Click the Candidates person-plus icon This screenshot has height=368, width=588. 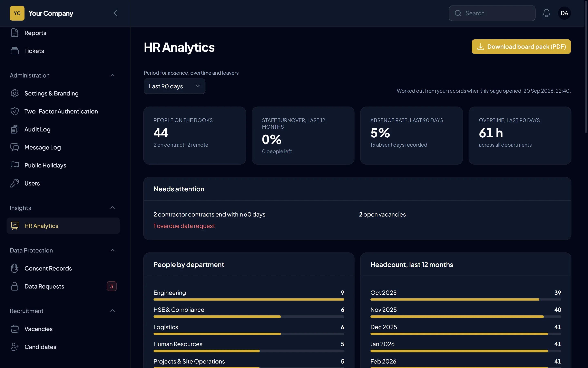tap(14, 347)
